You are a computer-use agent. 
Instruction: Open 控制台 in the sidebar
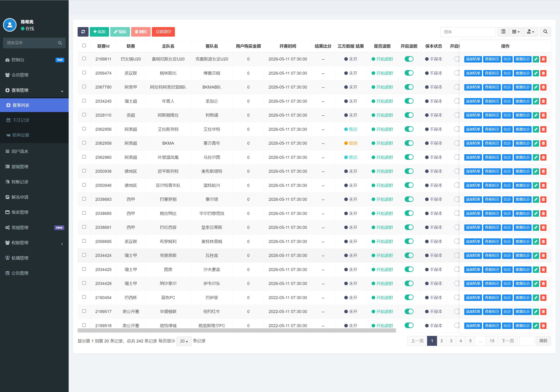coord(34,60)
